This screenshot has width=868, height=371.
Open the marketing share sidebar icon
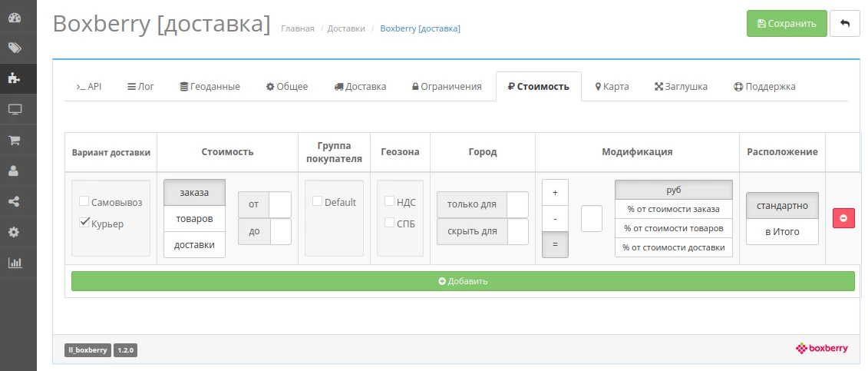[15, 201]
